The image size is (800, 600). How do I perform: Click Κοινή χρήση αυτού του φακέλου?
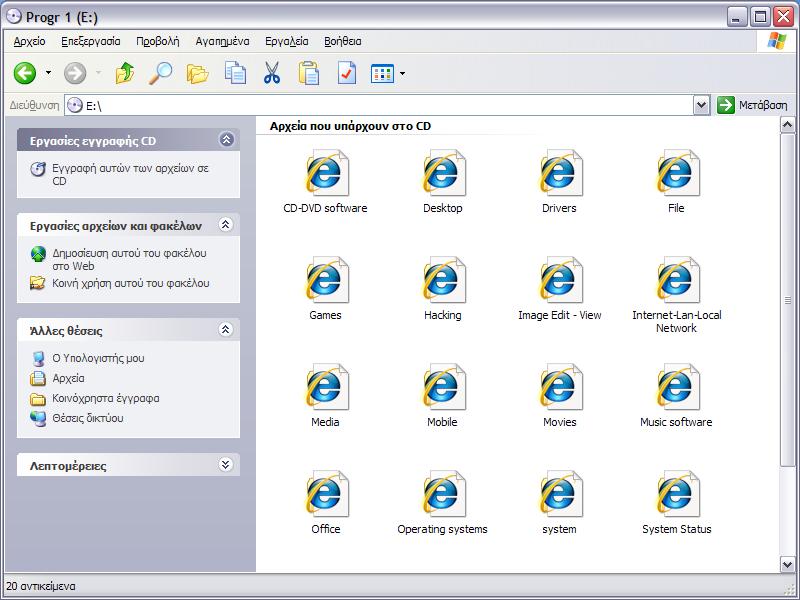tap(131, 283)
